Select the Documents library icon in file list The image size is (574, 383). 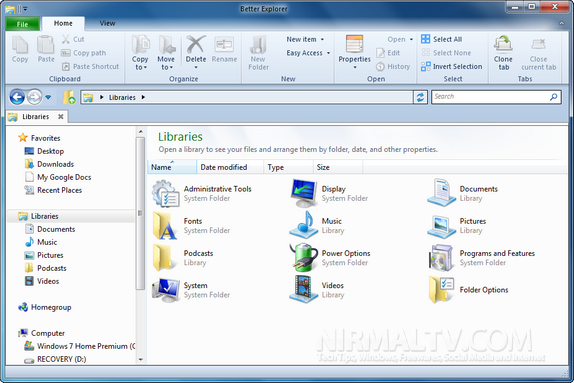[x=441, y=193]
